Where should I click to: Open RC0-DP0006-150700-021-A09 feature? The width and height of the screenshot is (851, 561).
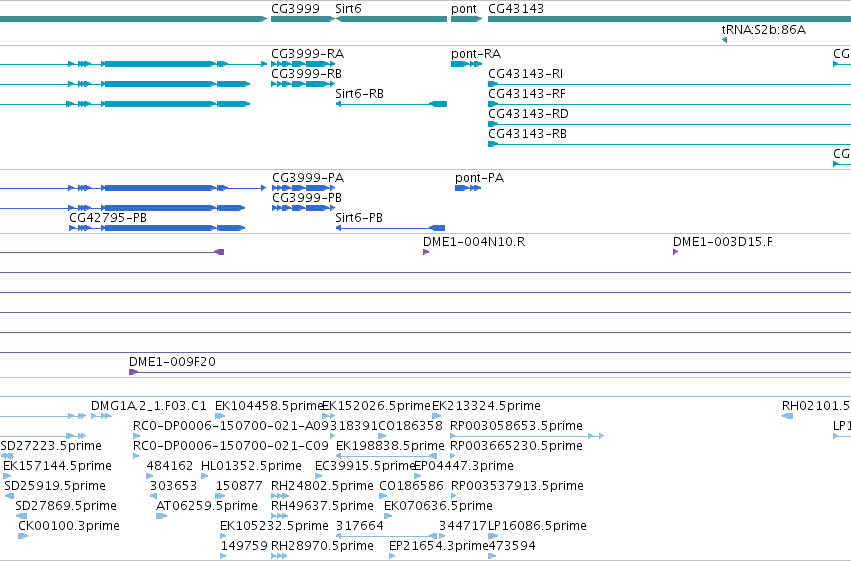231,426
